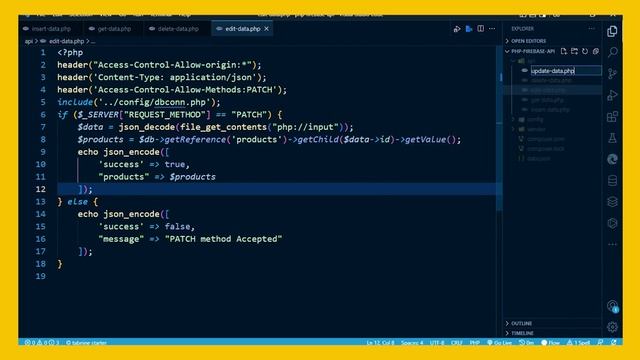Split the editor to the right
The width and height of the screenshot is (640, 360).
pos(481,29)
